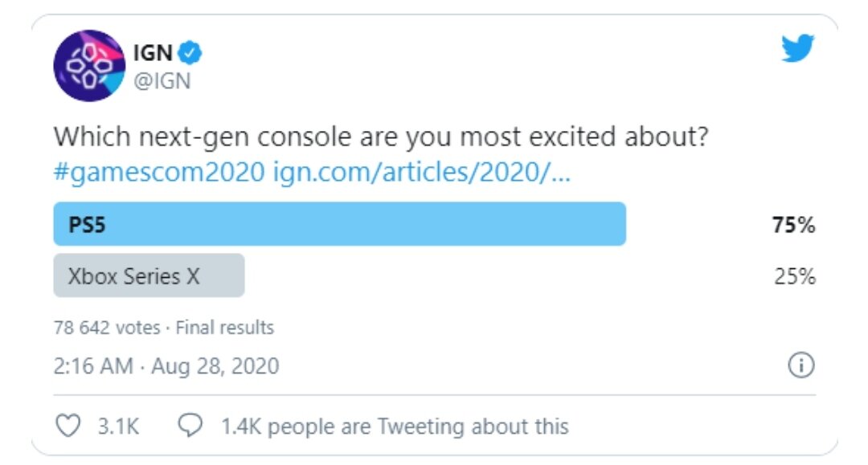Viewport: 868px width, 465px height.
Task: Open the 2:16 AM Aug 28, 2020 timestamp
Action: 166,366
